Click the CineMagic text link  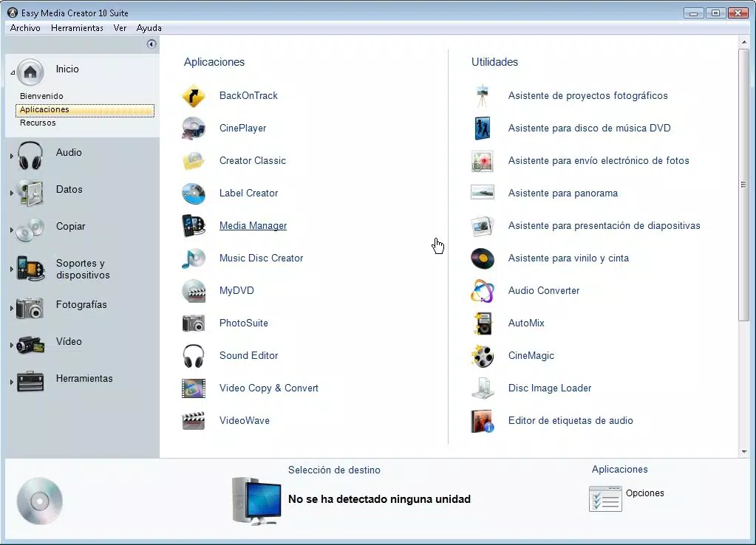(x=531, y=356)
